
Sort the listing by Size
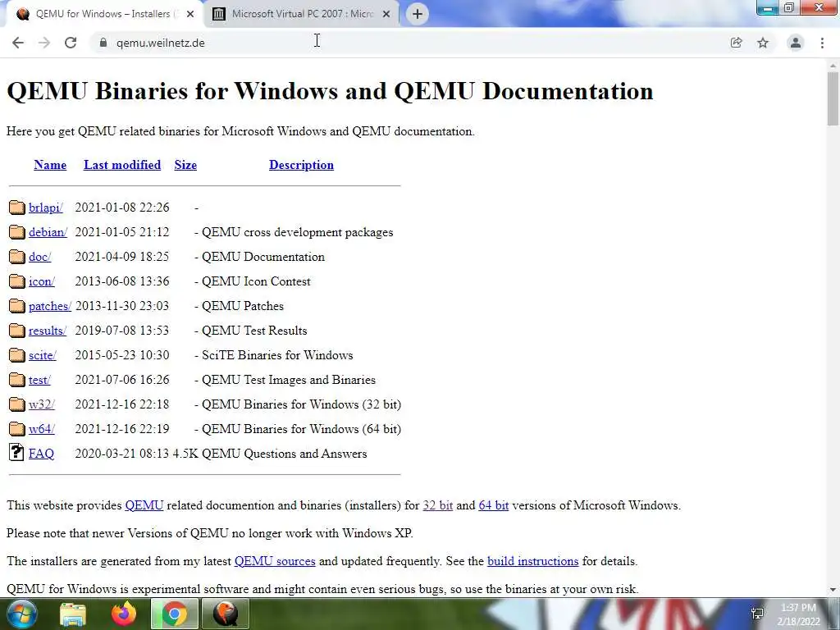click(185, 165)
